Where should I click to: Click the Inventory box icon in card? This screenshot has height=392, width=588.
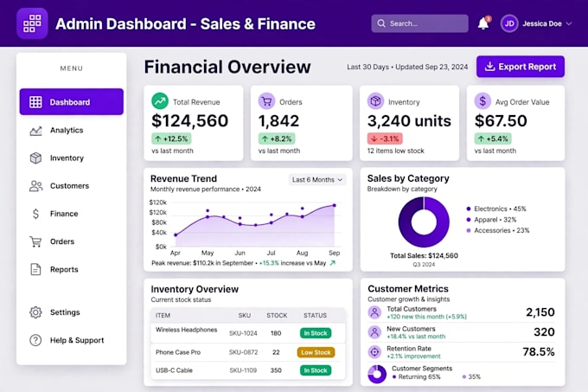[375, 101]
